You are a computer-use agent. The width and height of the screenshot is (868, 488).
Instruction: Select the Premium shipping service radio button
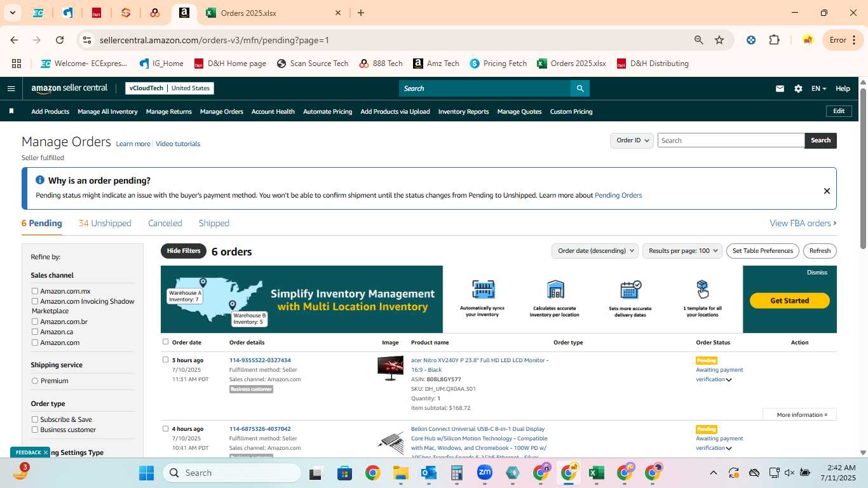coord(35,381)
